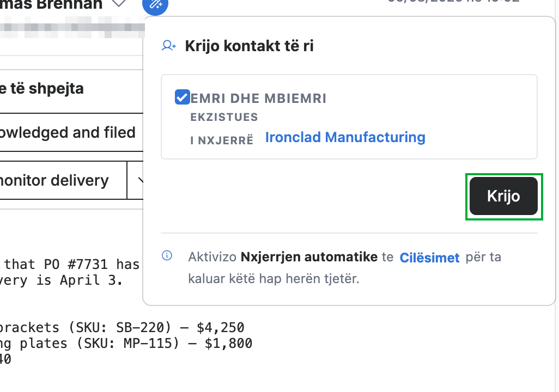
Task: Click the SKU: MP-115 line item
Action: click(126, 343)
